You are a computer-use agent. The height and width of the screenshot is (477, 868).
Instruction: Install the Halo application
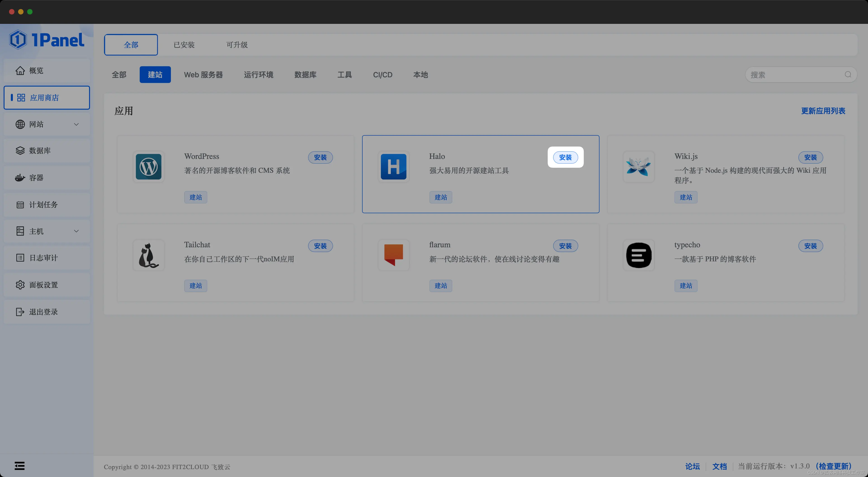[565, 157]
